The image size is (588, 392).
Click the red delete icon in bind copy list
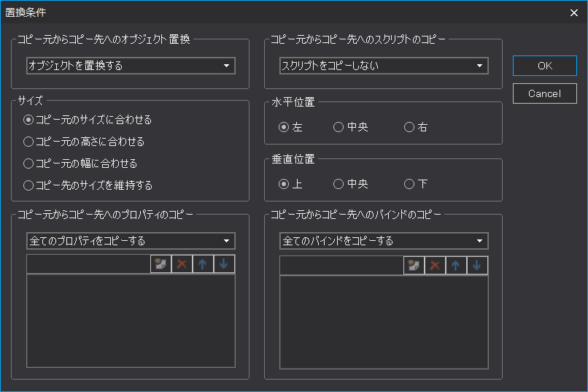pos(435,266)
